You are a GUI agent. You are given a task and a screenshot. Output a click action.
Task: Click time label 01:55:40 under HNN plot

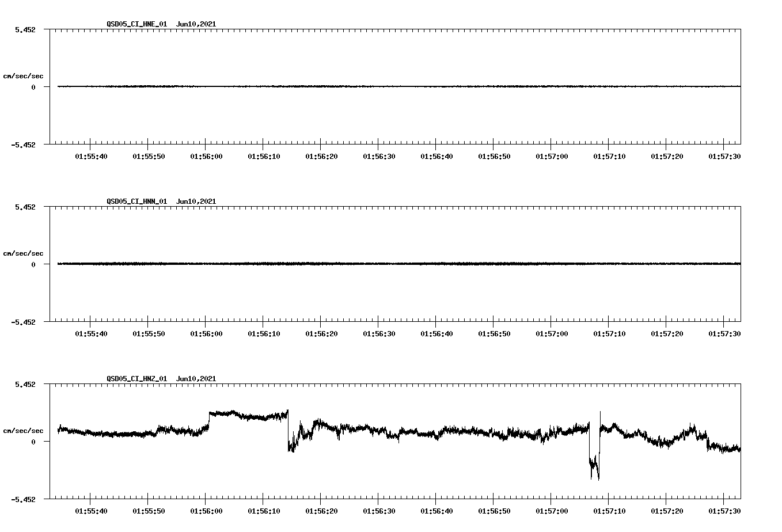pyautogui.click(x=91, y=334)
